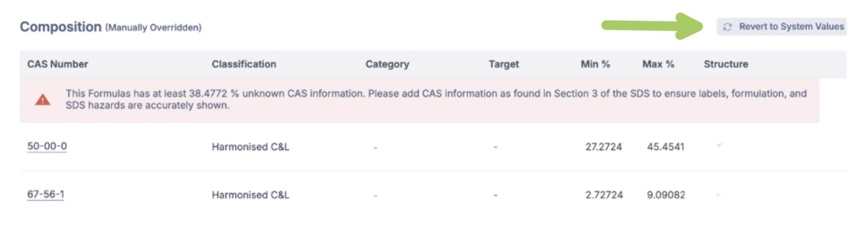Screen dimensions: 868x235
Task: Select the Max value 45.4541
Action: pos(666,147)
